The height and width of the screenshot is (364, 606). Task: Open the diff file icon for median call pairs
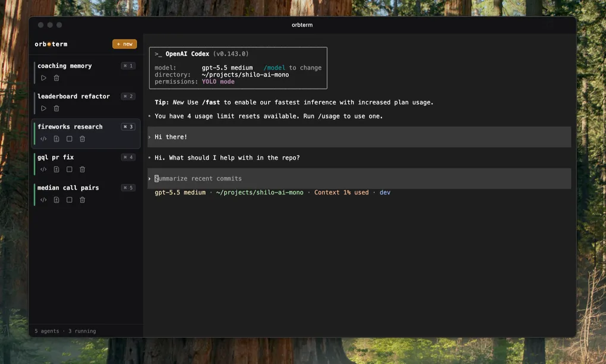pyautogui.click(x=56, y=200)
